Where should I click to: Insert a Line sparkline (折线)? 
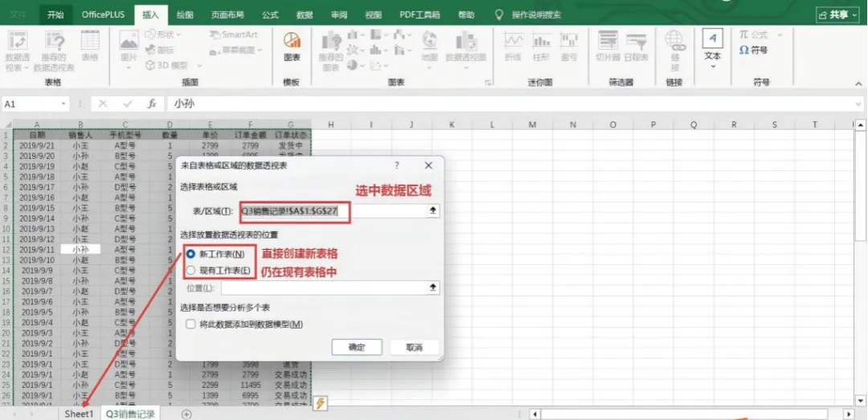tap(513, 47)
